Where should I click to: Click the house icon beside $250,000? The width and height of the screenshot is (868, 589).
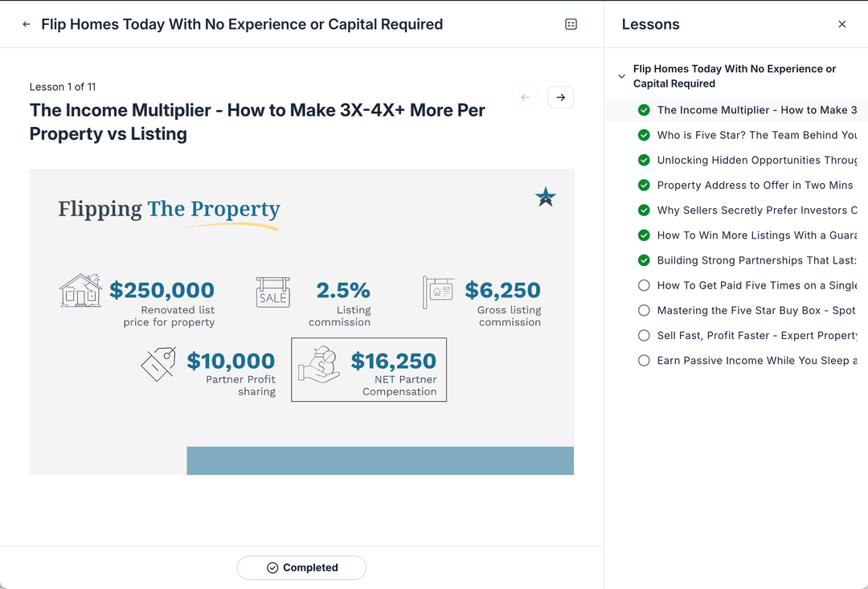[x=80, y=290]
